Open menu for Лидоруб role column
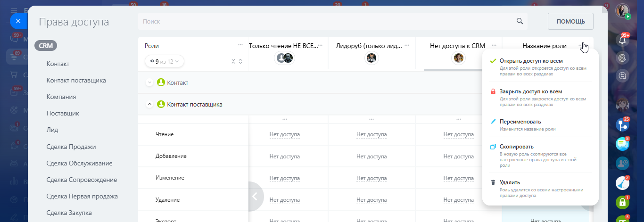 pos(407,45)
